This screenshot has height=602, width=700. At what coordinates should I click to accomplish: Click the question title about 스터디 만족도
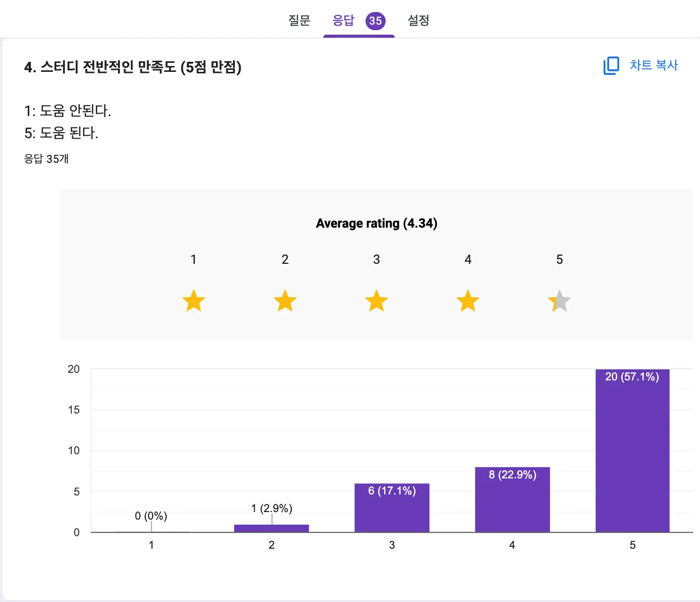133,66
